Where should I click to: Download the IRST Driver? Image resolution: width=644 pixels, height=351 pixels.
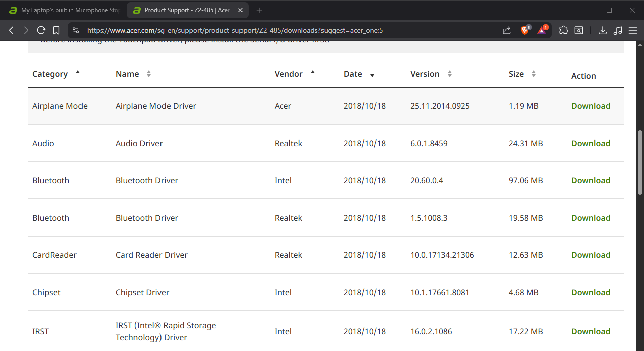(591, 331)
